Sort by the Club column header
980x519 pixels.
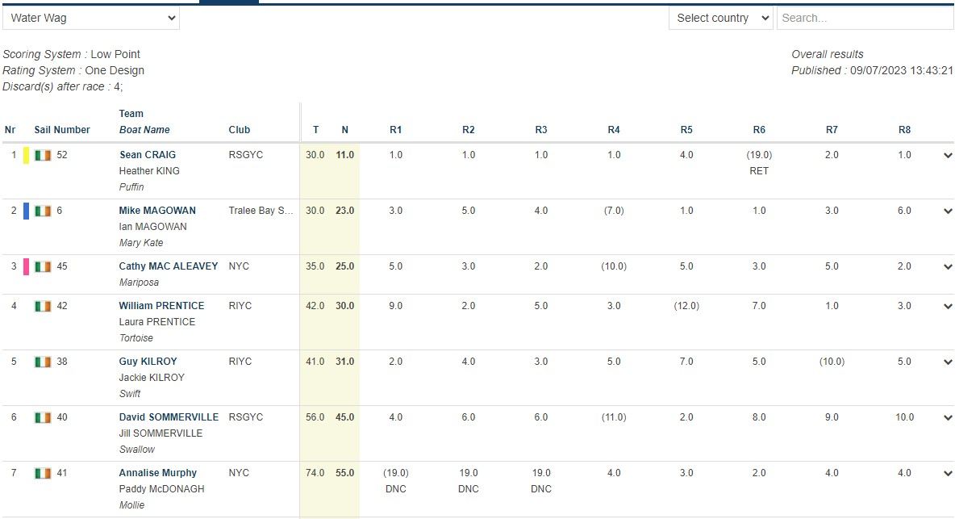coord(240,130)
